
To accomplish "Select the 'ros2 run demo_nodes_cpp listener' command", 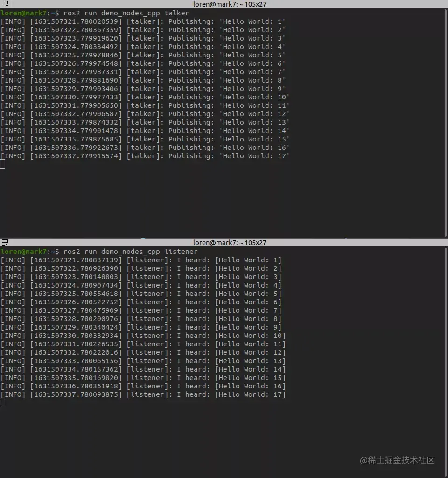I will coord(131,252).
